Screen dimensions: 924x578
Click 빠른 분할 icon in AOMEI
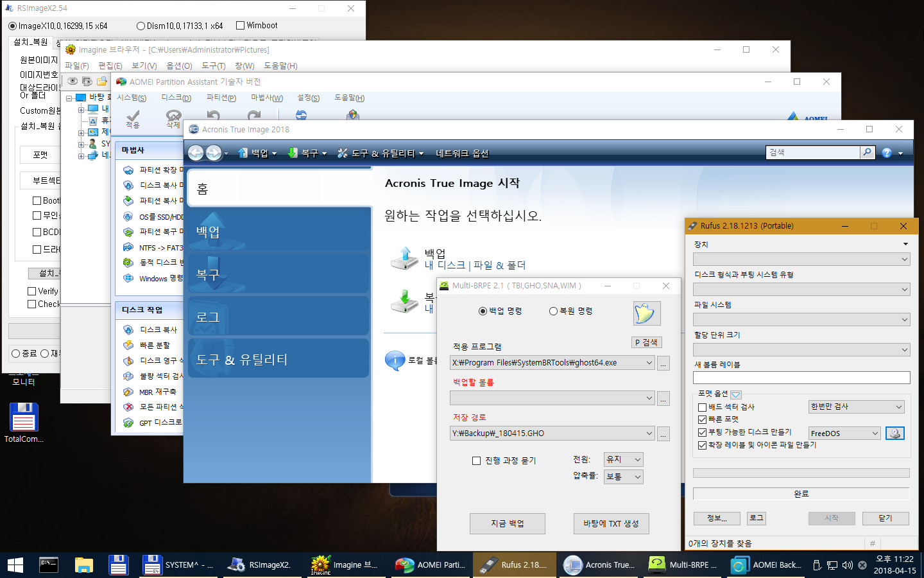pyautogui.click(x=128, y=346)
